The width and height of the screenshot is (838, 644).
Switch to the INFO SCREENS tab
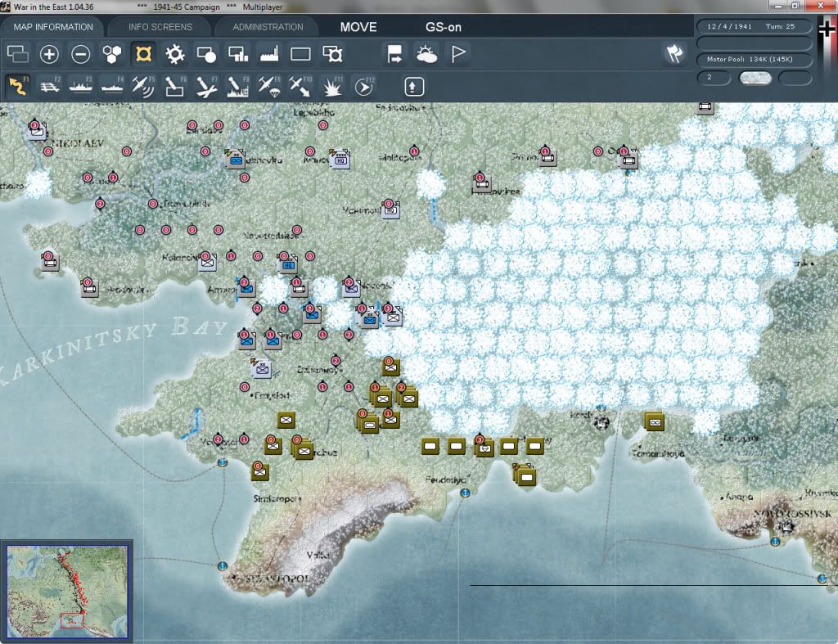tap(160, 27)
